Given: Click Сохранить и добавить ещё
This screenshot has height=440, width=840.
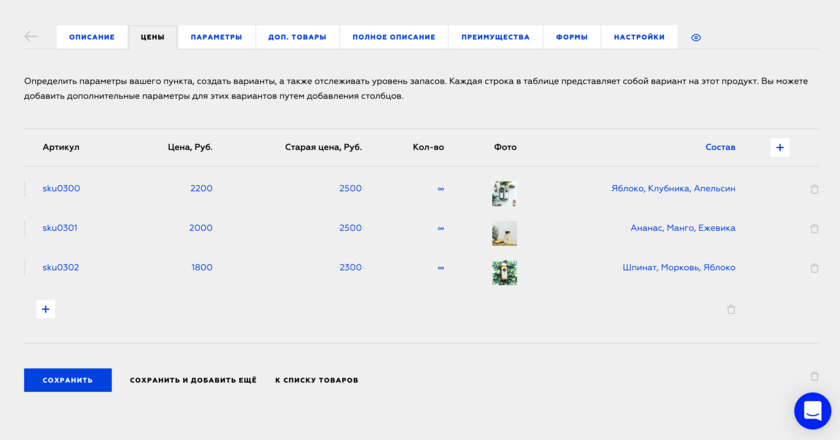Looking at the screenshot, I should pos(193,380).
